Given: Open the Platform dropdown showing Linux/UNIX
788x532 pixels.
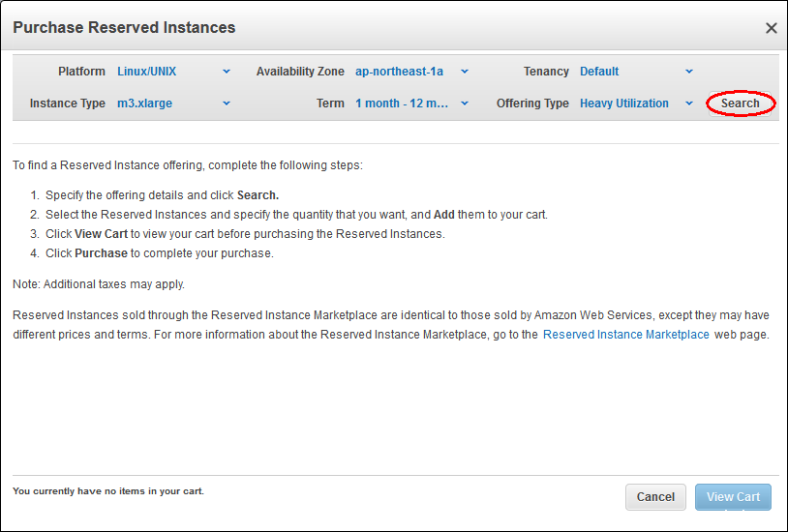Looking at the screenshot, I should pyautogui.click(x=160, y=72).
